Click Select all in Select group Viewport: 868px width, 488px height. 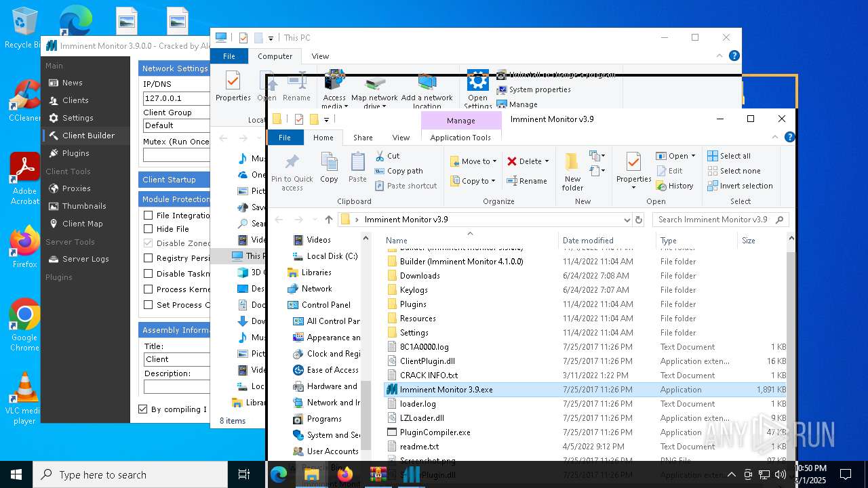point(729,156)
